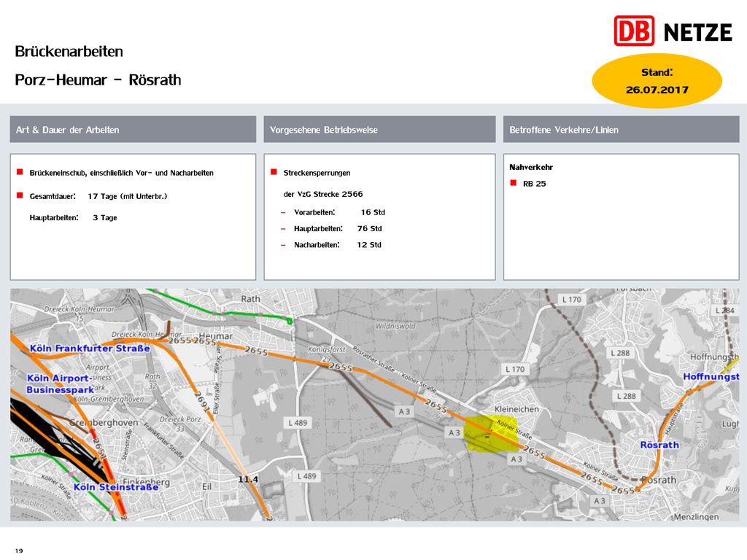Click Gesamtdauer: 17 Tage text
The width and height of the screenshot is (747, 560).
98,196
